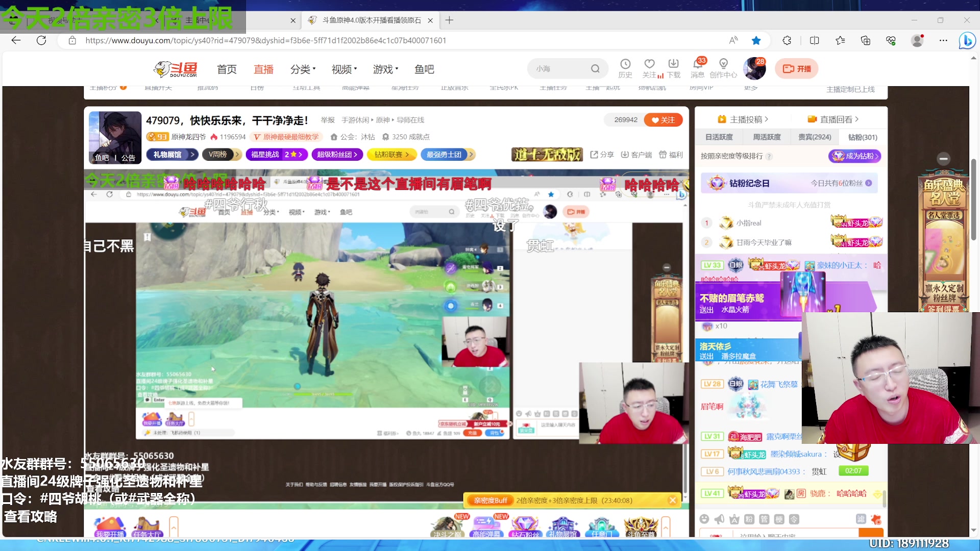
Task: Select 直播 in the top navigation
Action: [263, 69]
